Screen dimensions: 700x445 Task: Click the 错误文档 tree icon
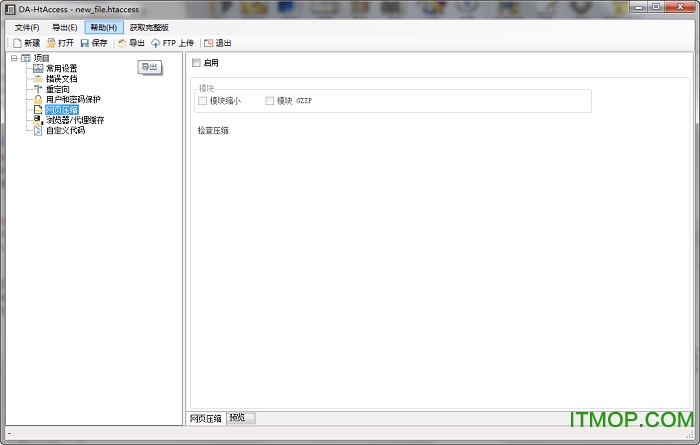[x=38, y=79]
